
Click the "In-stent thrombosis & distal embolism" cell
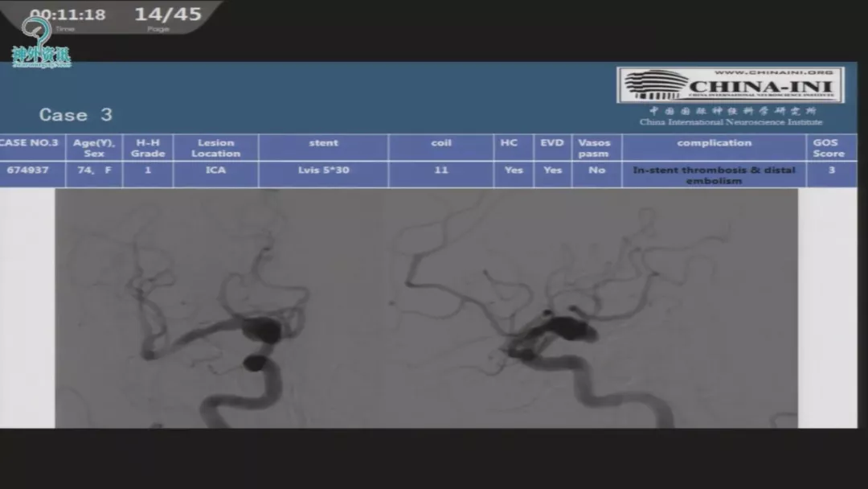click(714, 175)
